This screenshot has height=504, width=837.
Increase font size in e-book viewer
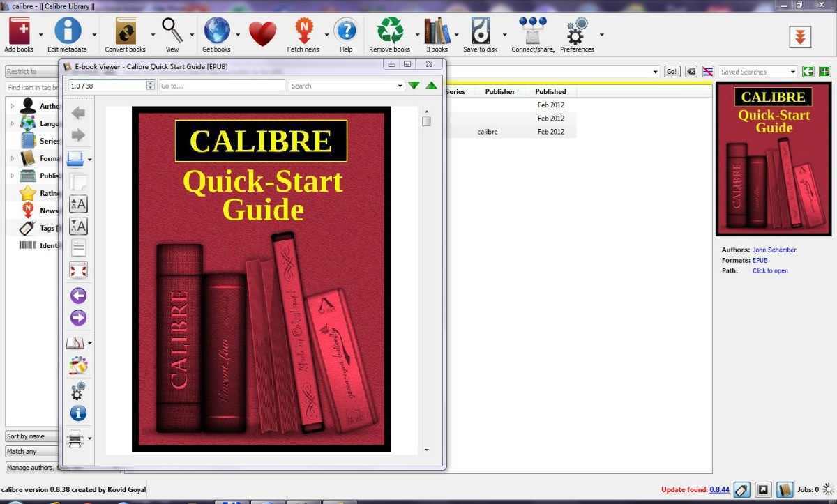(x=78, y=204)
